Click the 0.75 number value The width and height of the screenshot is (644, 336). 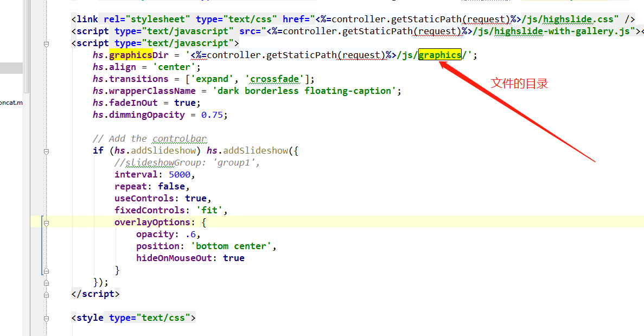(212, 115)
